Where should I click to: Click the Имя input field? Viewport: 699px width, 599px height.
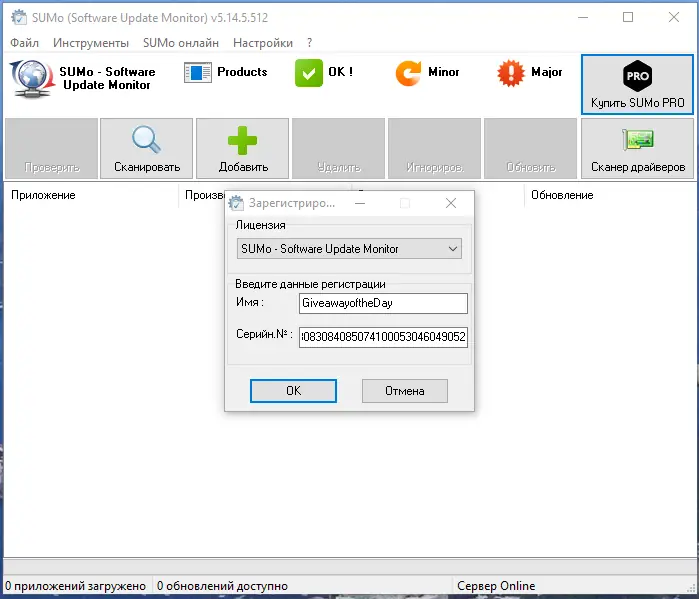pos(383,304)
